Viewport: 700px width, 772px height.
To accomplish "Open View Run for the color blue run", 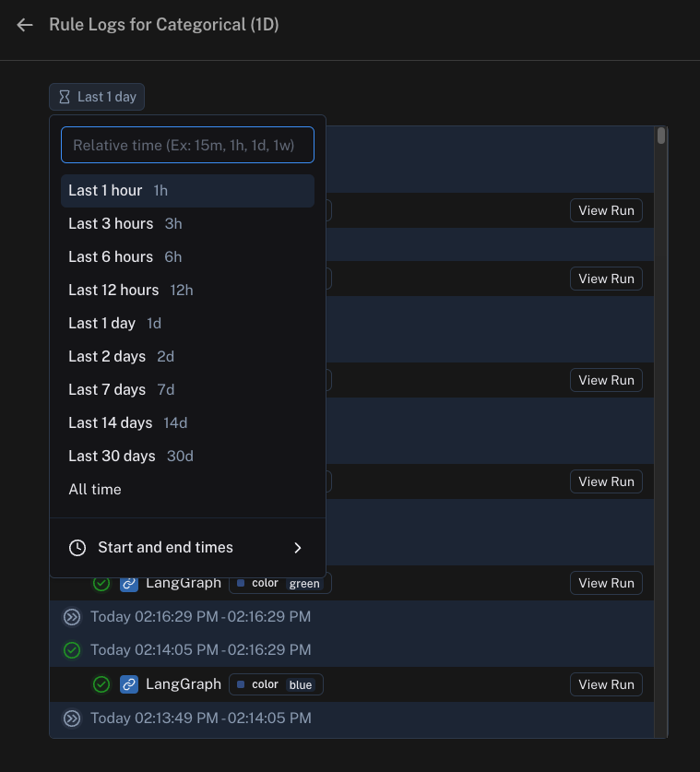I will click(x=606, y=684).
